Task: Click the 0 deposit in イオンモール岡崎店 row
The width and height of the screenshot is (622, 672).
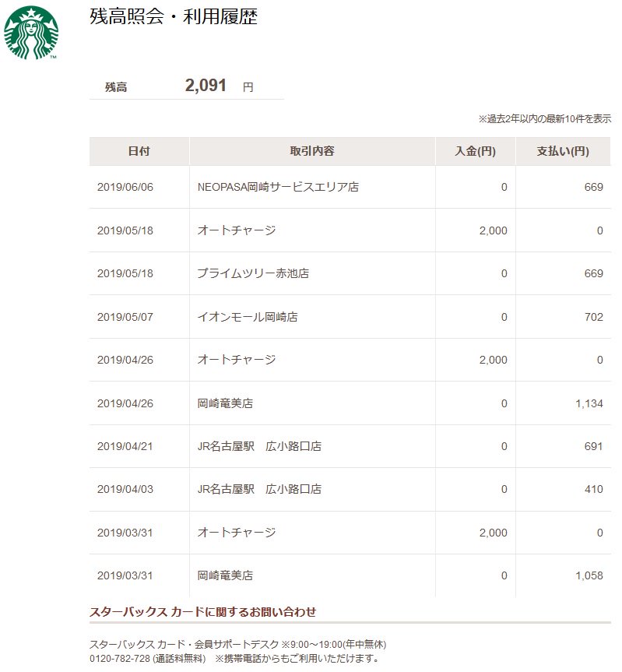Action: tap(504, 317)
